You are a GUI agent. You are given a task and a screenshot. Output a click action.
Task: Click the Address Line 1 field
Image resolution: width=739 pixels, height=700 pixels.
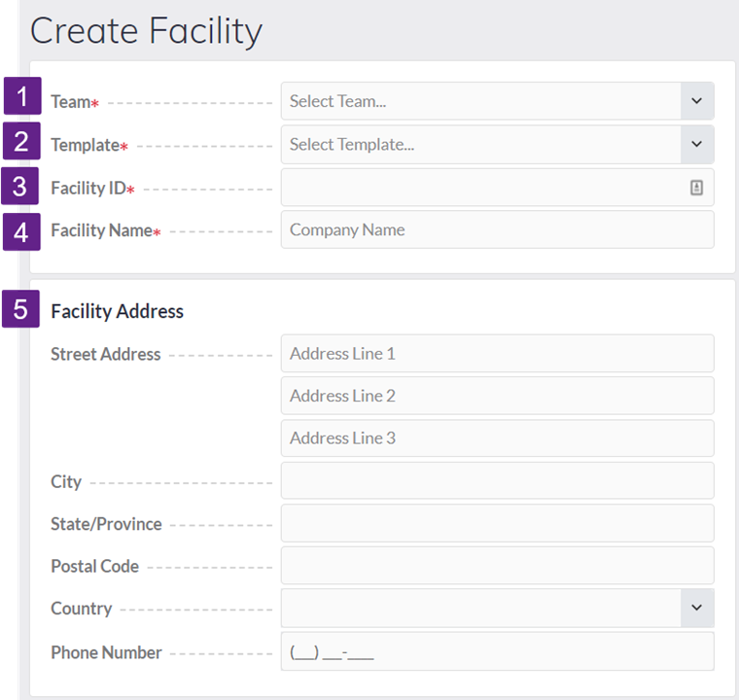pos(497,354)
